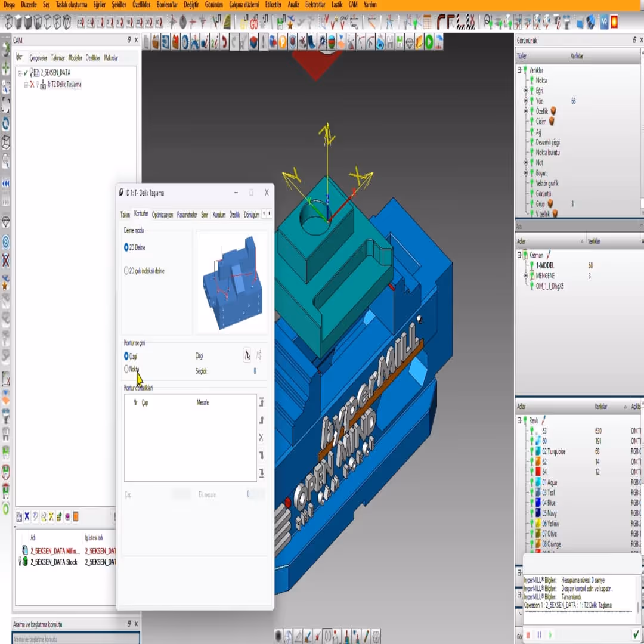
Task: Open the Çerçeveler tab in CAM panel
Action: [x=38, y=58]
